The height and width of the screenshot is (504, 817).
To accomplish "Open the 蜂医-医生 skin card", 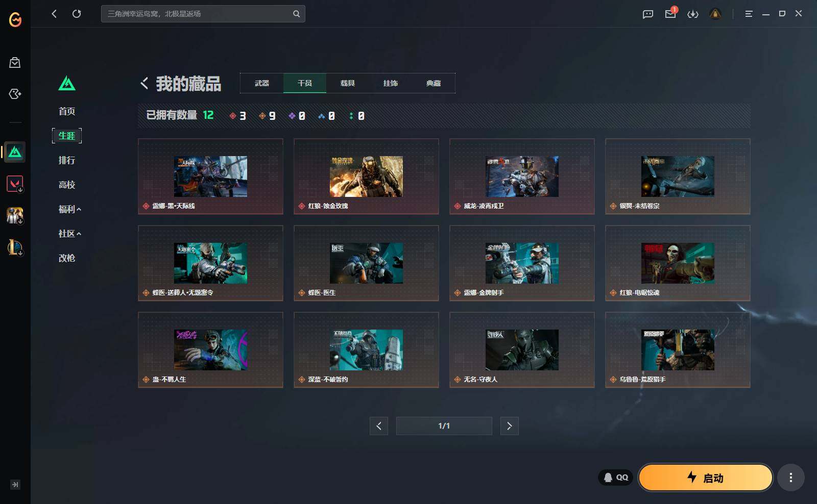I will pyautogui.click(x=366, y=263).
